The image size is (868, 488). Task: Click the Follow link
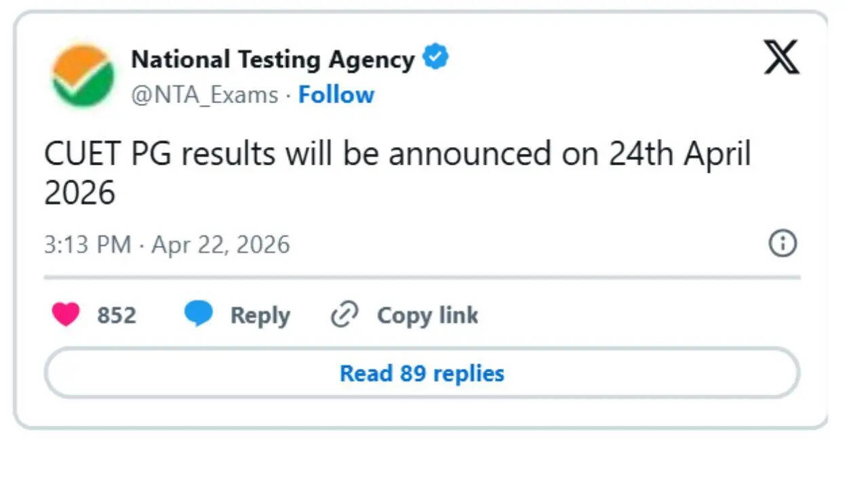(336, 94)
